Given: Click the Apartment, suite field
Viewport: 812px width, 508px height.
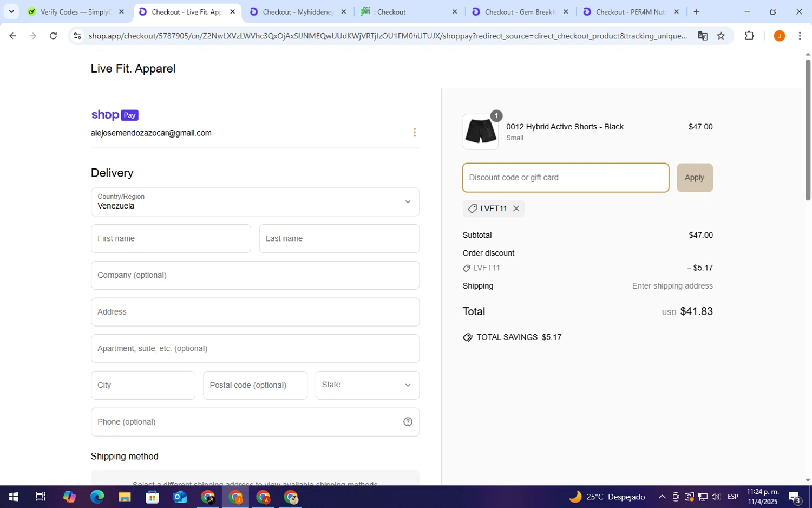Looking at the screenshot, I should coord(255,348).
